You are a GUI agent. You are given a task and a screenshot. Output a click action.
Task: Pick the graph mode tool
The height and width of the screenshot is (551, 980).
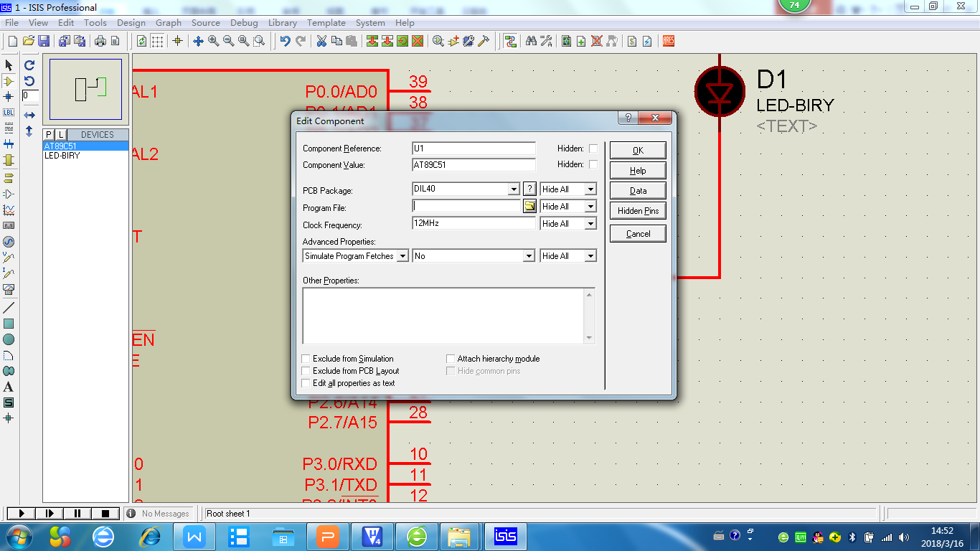point(9,210)
